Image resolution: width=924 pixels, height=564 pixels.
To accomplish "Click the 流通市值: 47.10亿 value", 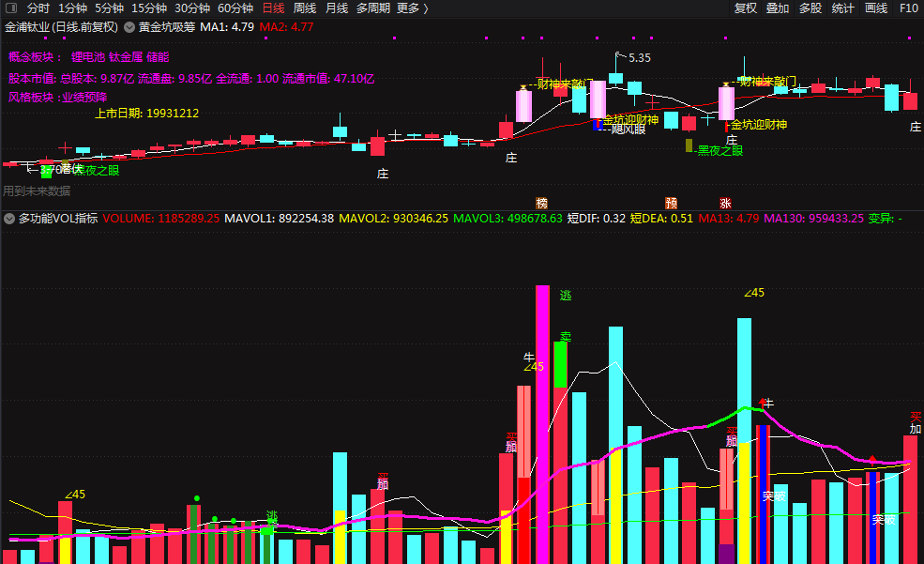I will [328, 79].
